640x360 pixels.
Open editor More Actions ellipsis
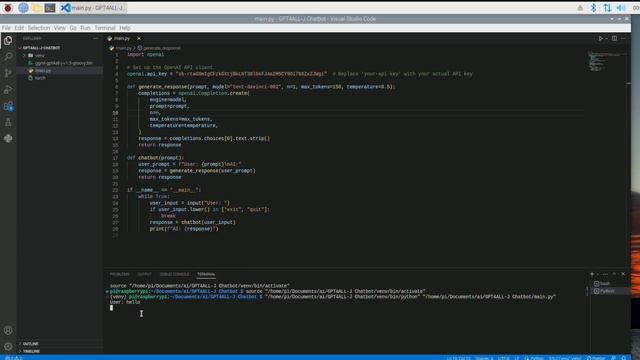(623, 38)
